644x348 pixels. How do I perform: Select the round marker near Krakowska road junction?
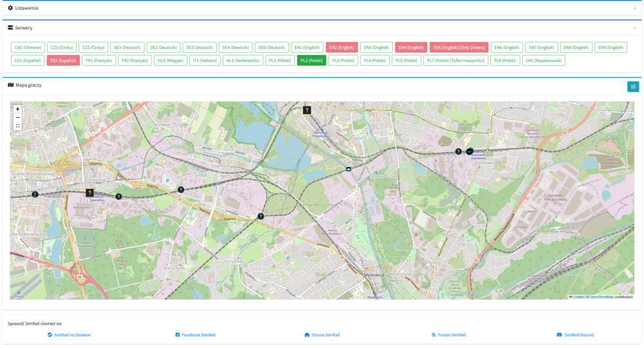coord(261,216)
